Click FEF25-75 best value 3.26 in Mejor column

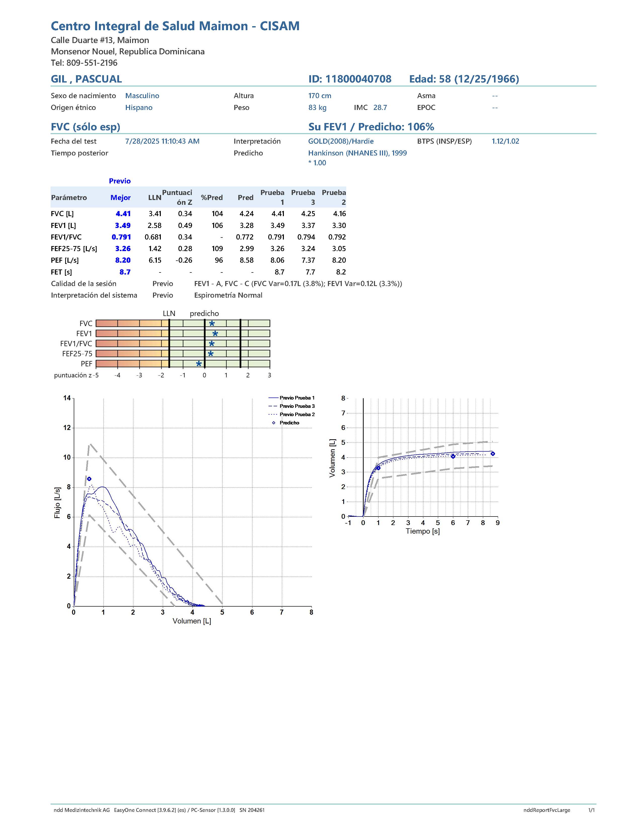pyautogui.click(x=123, y=249)
